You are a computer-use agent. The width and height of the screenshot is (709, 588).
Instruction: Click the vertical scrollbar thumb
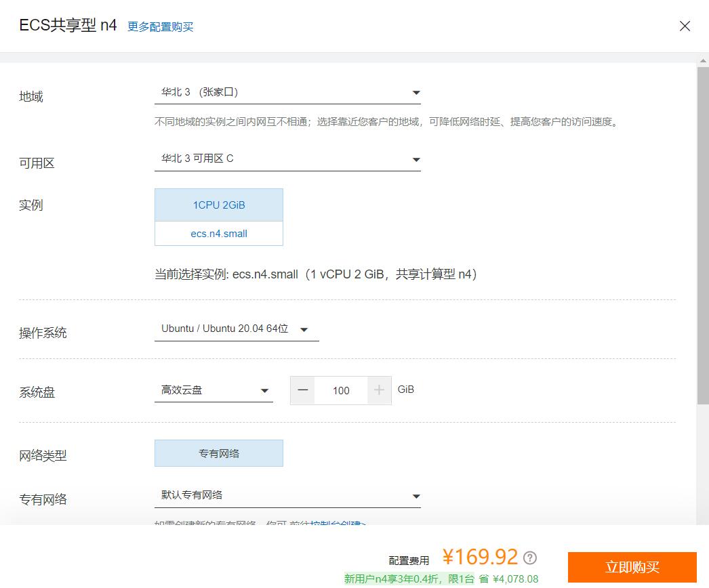pos(703,235)
